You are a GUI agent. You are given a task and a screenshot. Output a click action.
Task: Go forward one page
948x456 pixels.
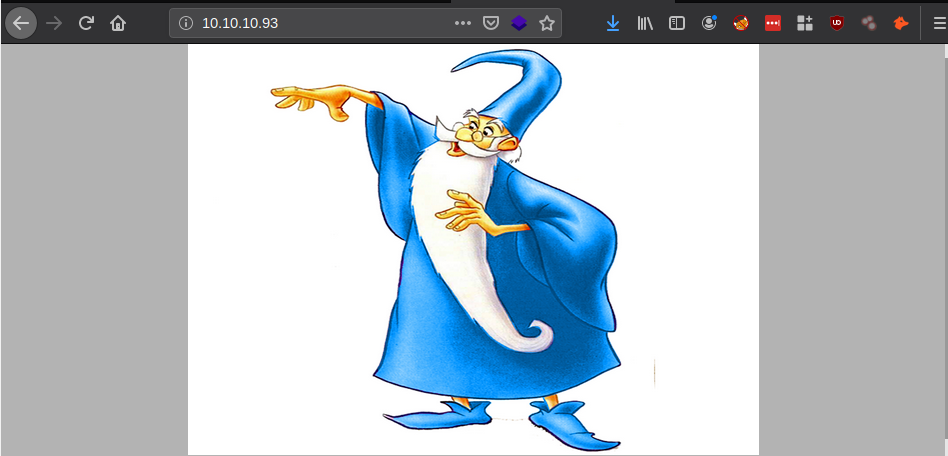(x=54, y=24)
